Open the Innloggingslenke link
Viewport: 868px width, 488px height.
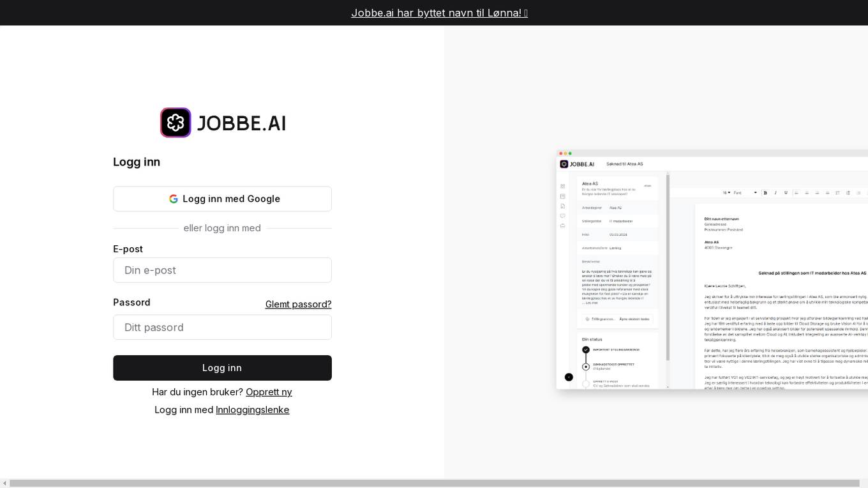253,410
